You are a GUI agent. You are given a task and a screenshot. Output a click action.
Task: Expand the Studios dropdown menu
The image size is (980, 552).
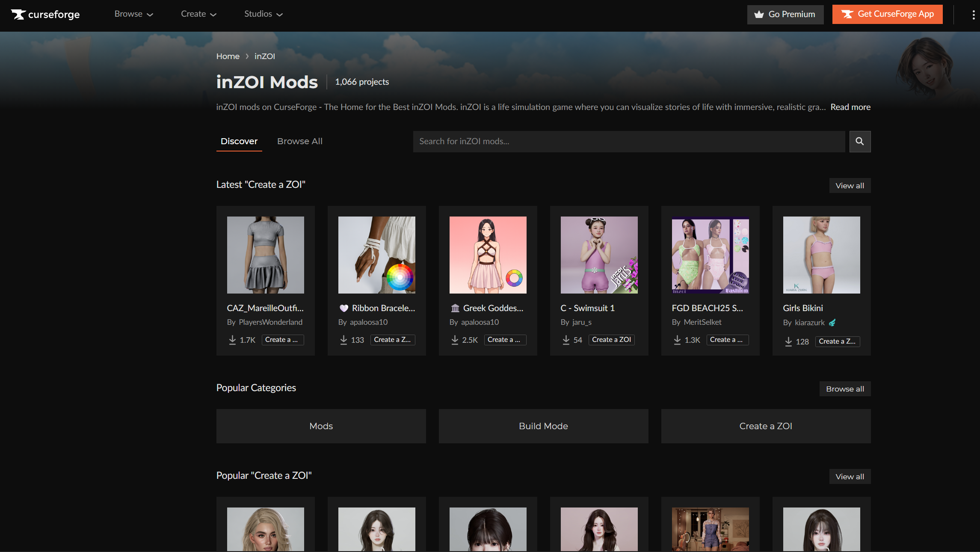click(x=263, y=14)
